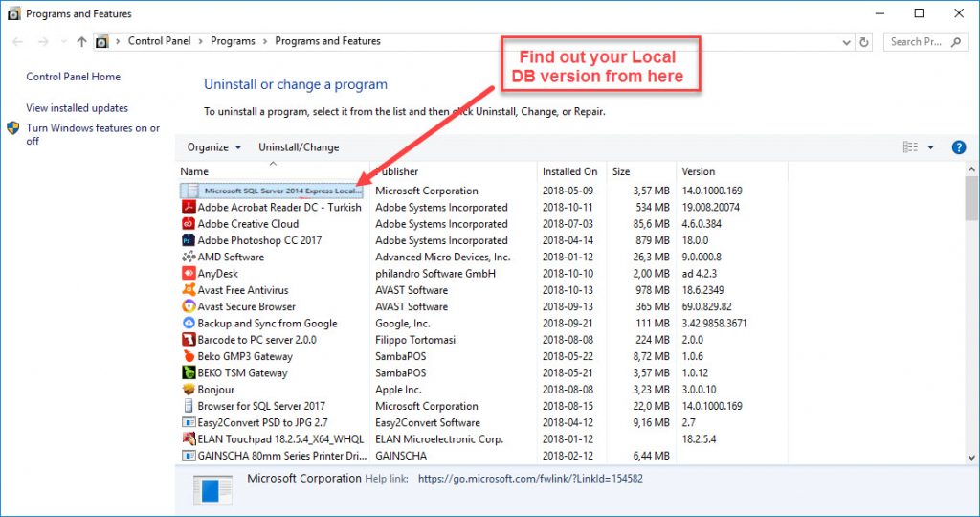This screenshot has width=980, height=517.
Task: Click the BEKO TSM Gateway icon
Action: pos(189,372)
